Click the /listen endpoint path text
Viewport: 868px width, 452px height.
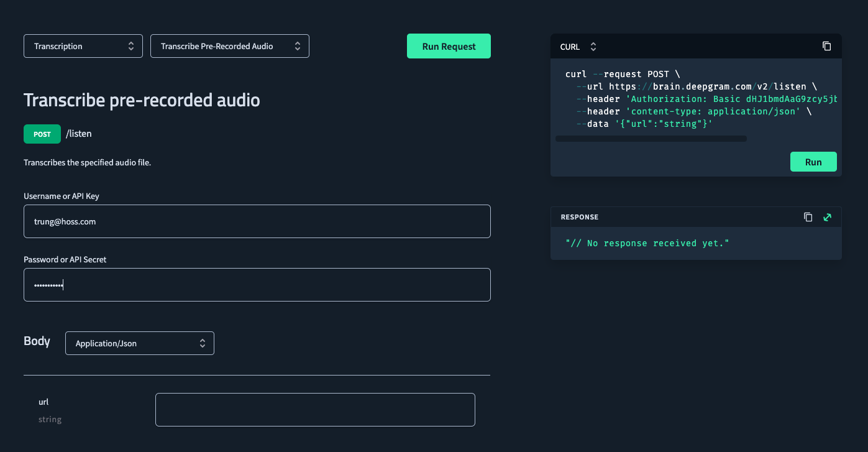pos(80,134)
